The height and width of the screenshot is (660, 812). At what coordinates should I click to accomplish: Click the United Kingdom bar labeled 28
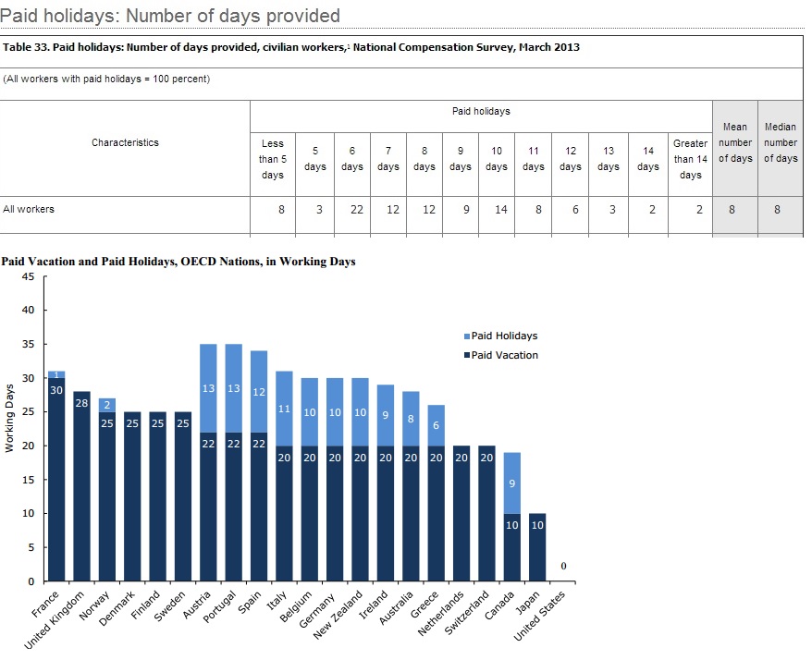pos(81,490)
